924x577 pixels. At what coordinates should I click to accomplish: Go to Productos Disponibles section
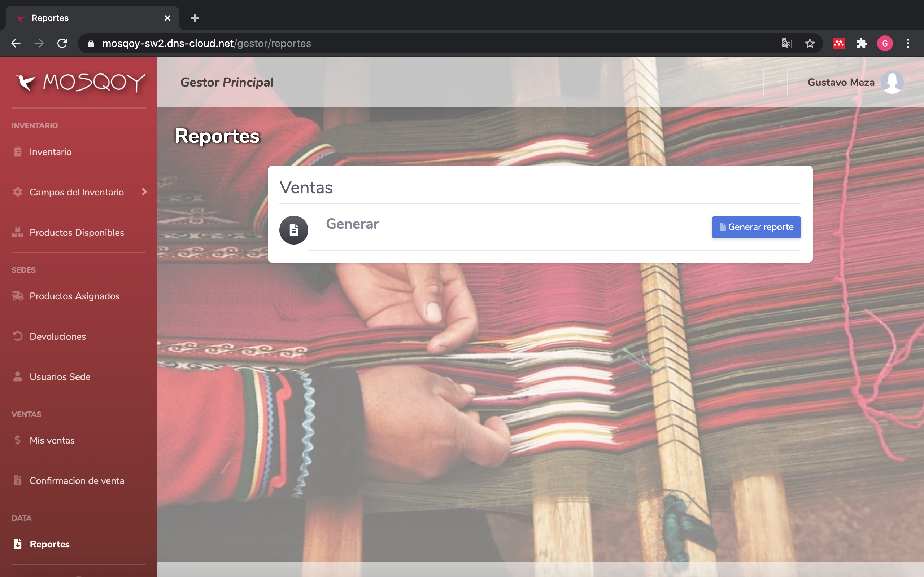[x=77, y=232]
